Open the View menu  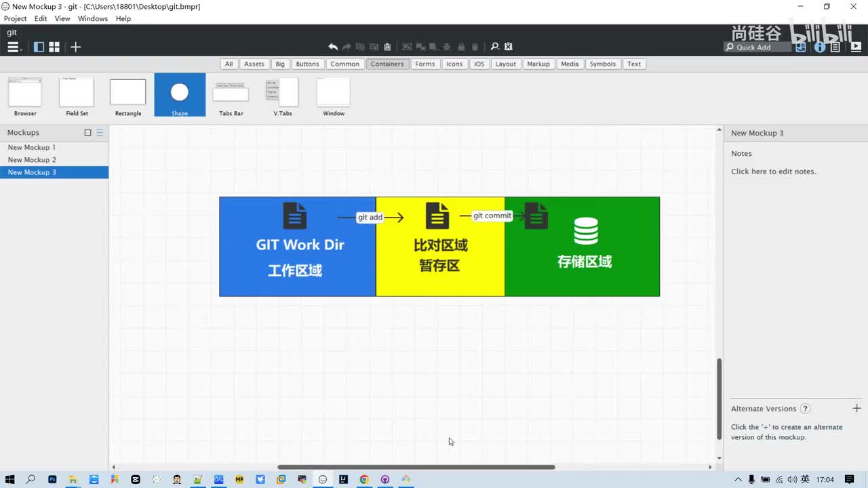point(62,18)
